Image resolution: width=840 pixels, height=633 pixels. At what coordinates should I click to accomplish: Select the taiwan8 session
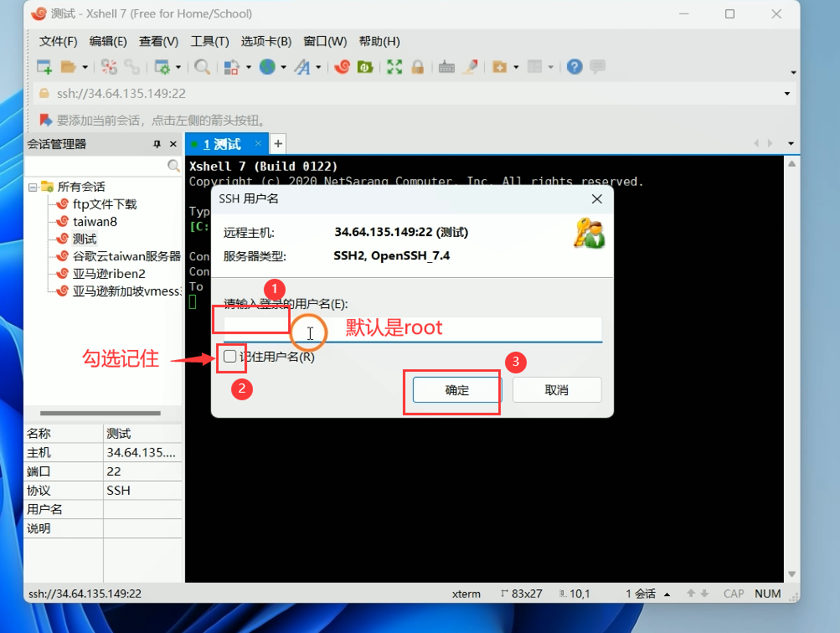pyautogui.click(x=95, y=221)
